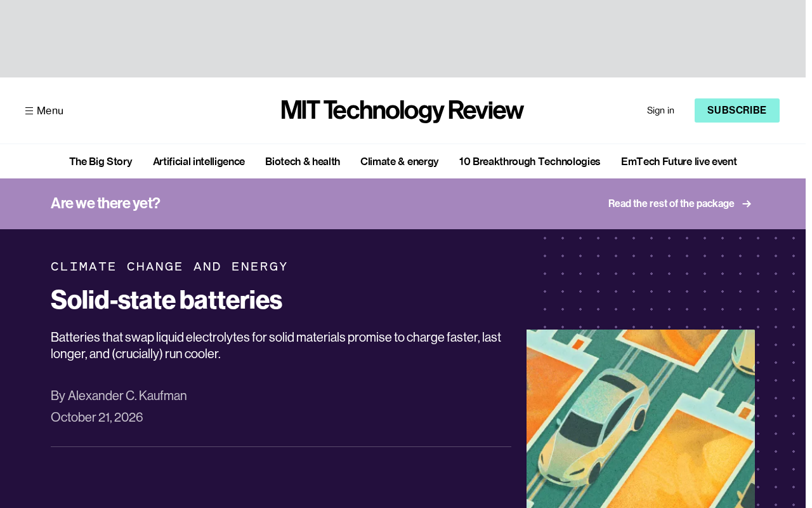This screenshot has height=508, width=812.
Task: Open Climate & energy nav item
Action: 400,161
